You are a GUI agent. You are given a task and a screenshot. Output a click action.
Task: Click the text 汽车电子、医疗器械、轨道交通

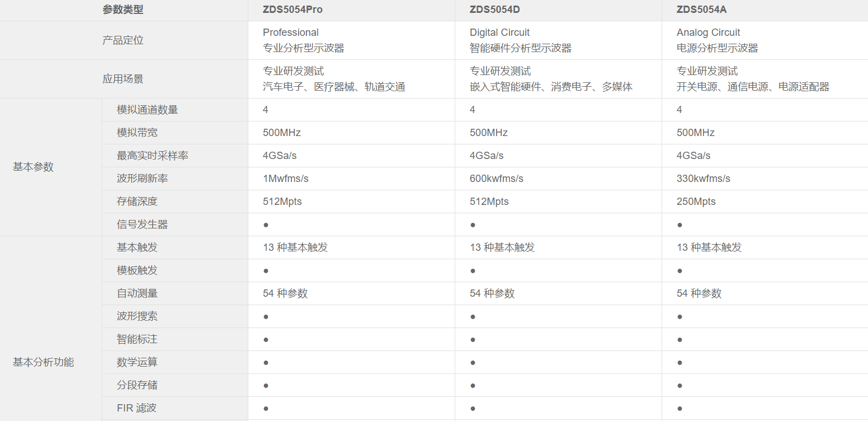334,87
